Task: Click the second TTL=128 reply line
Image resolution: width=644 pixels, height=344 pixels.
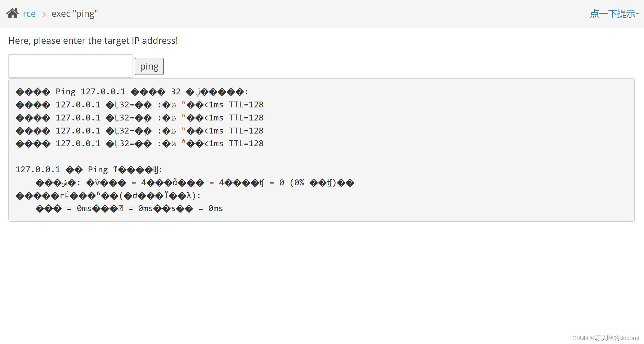Action: [x=140, y=118]
